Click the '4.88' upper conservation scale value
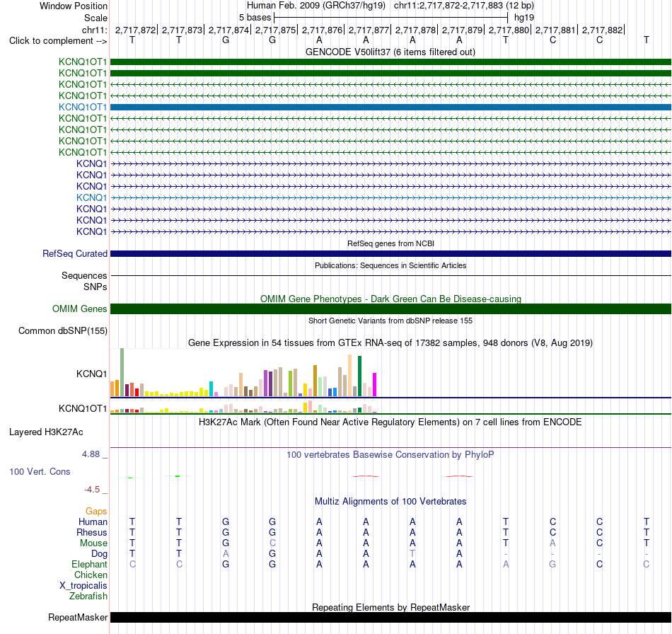Image resolution: width=672 pixels, height=634 pixels. click(91, 454)
